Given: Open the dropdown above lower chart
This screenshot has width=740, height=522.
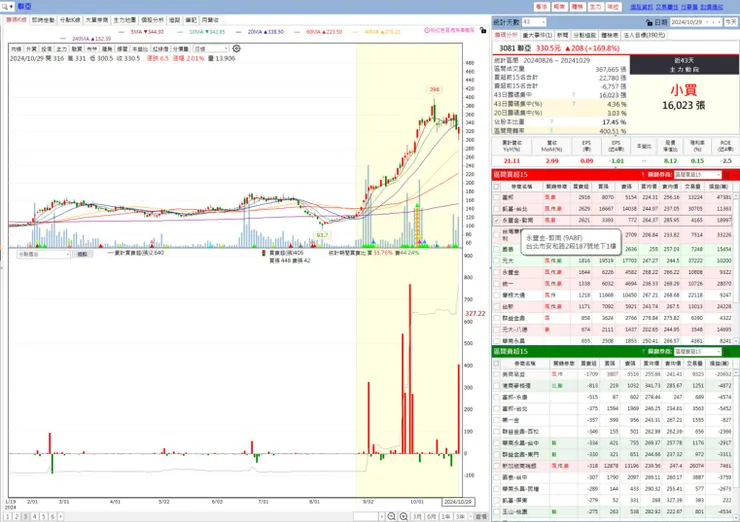Looking at the screenshot, I should (43, 254).
